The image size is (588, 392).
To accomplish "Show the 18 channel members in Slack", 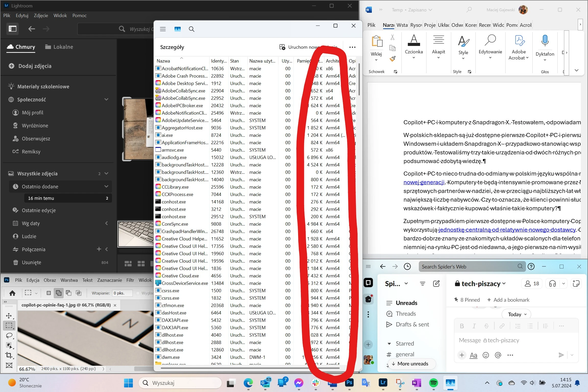I will pyautogui.click(x=532, y=284).
